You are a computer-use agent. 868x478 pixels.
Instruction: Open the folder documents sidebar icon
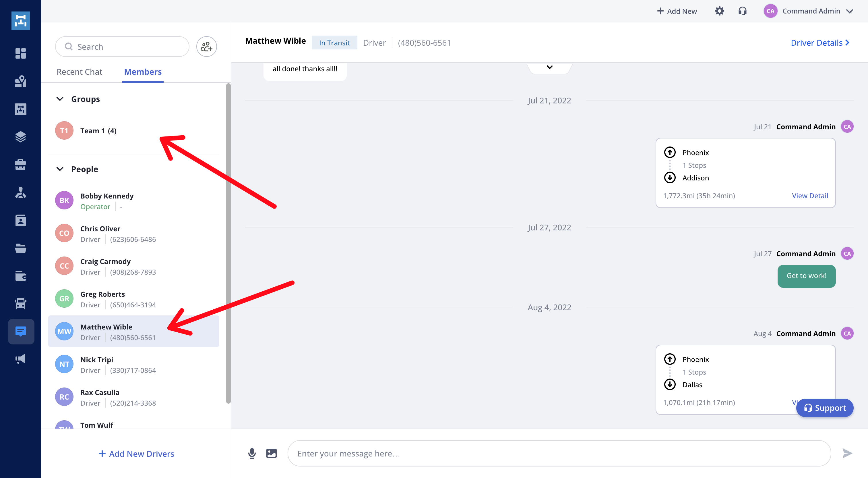click(21, 248)
